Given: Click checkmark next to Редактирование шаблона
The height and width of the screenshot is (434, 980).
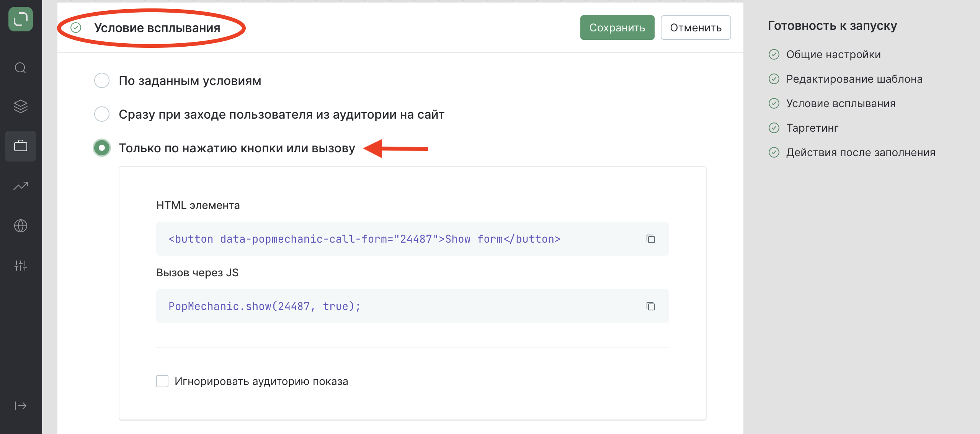Looking at the screenshot, I should tap(774, 79).
